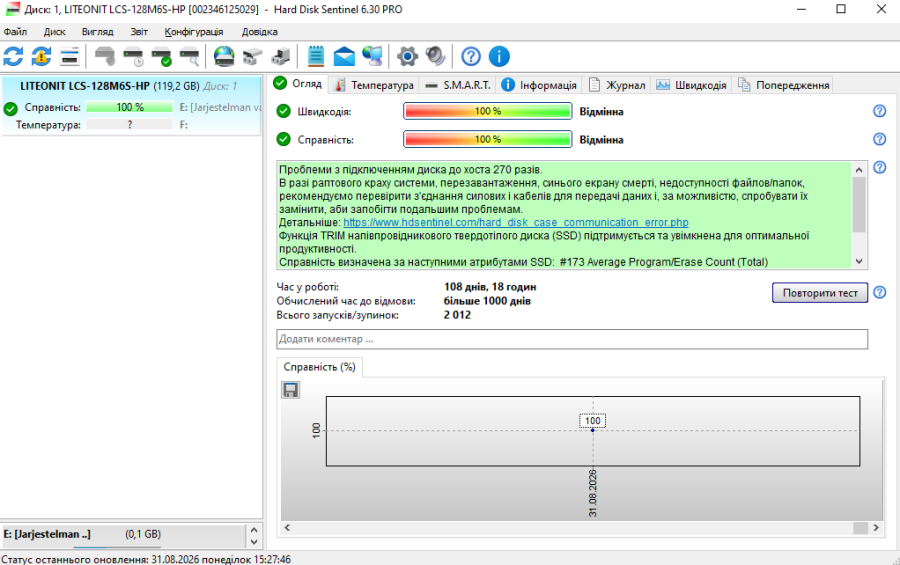Viewport: 900px width, 565px height.
Task: Open the blue notepad report icon
Action: pyautogui.click(x=316, y=56)
